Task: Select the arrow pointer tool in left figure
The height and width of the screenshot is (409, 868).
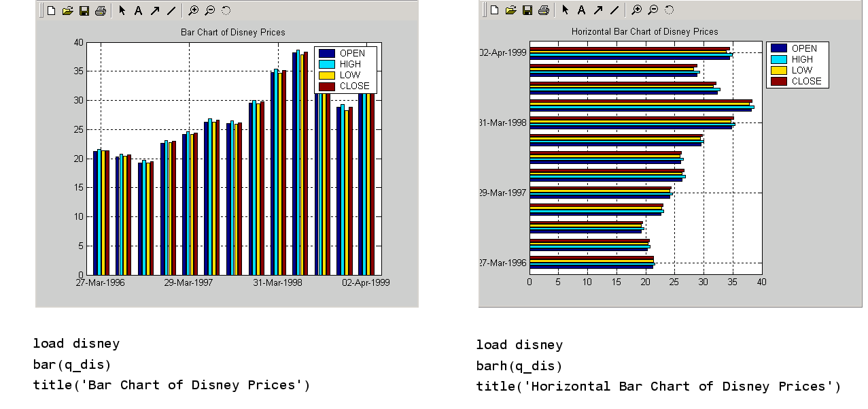Action: tap(122, 10)
